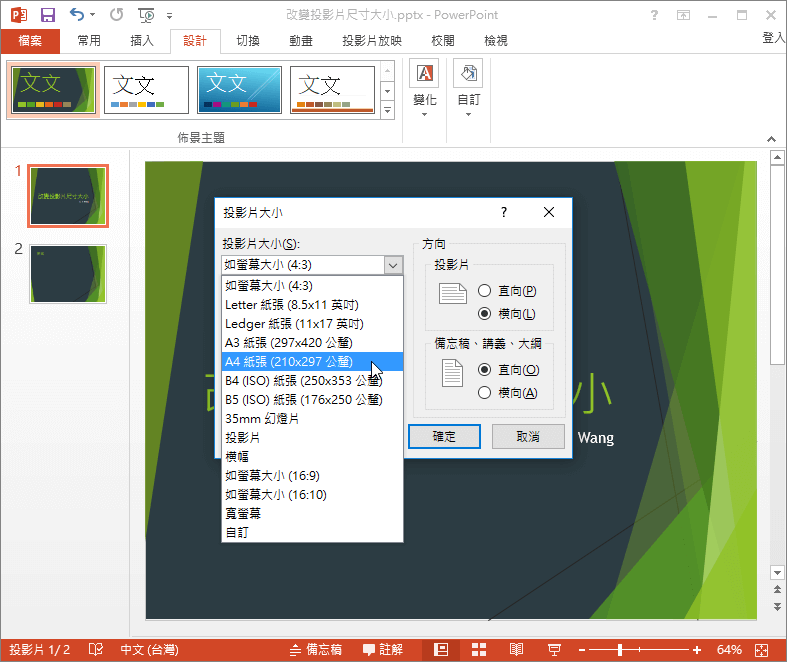Open Notes (備忘稿) pane from status bar
Screen dimensions: 787x662
314,650
